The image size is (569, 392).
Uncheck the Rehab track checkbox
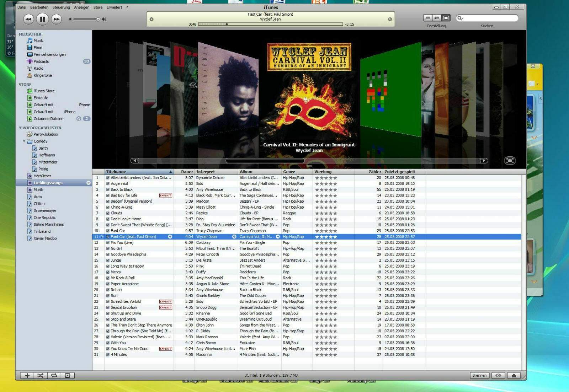108,290
